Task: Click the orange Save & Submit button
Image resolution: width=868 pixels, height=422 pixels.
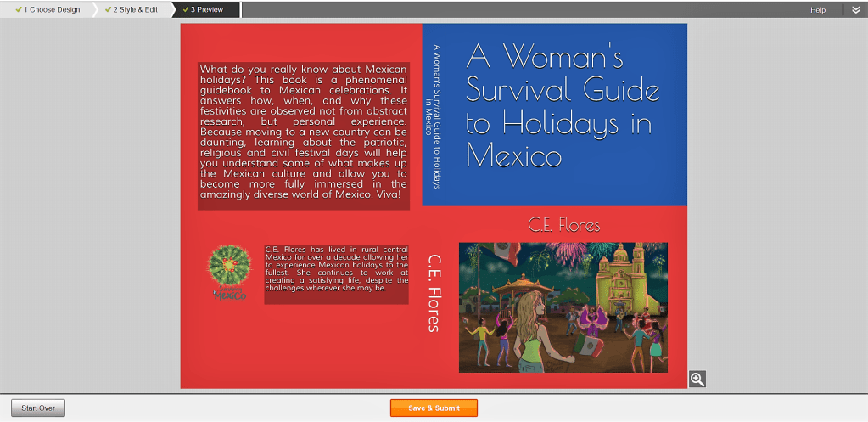Action: (434, 408)
